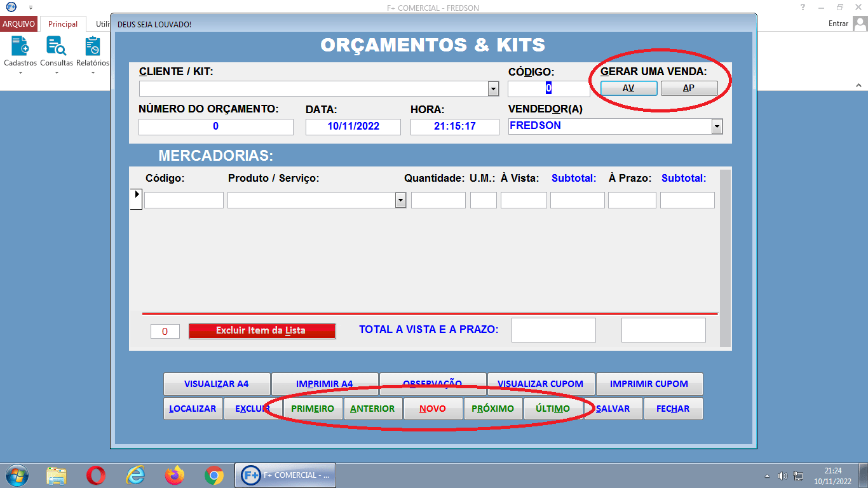Screen dimensions: 868x488
Task: Expand the Produto / Serviço dropdown arrow
Action: (400, 200)
